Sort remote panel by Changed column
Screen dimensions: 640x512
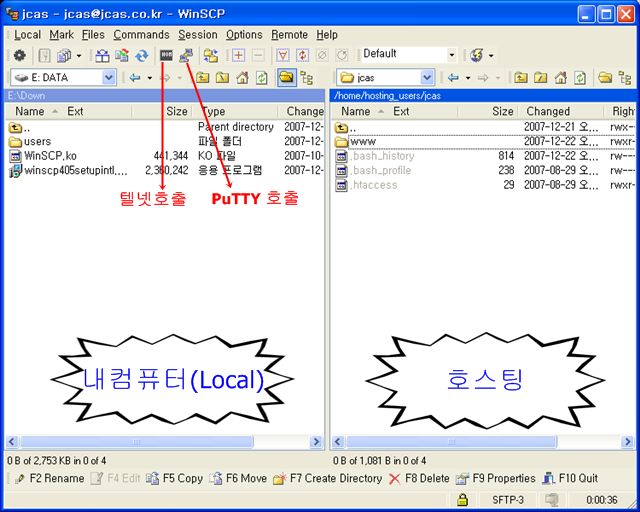(560, 111)
